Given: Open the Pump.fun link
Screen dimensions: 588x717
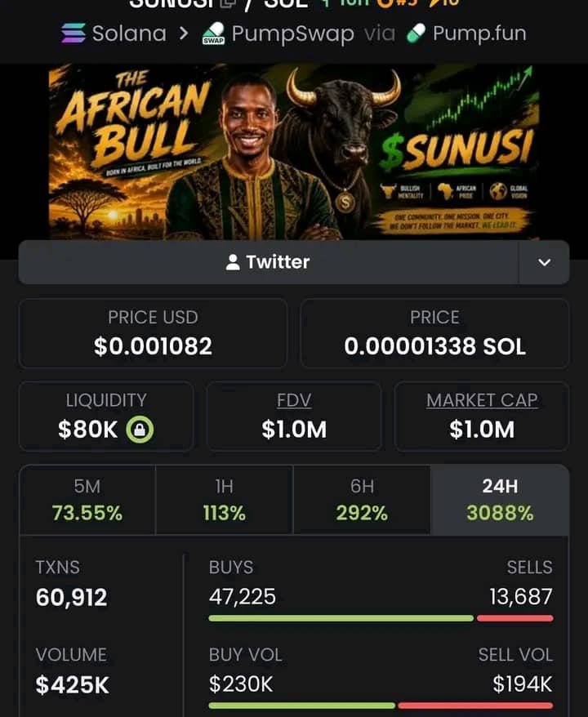Looking at the screenshot, I should pyautogui.click(x=479, y=33).
